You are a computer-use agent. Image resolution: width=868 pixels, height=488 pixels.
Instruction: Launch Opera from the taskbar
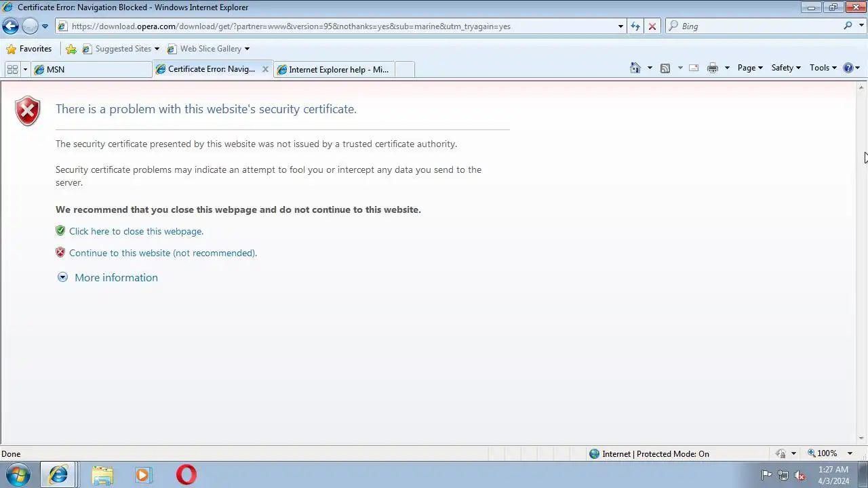[x=186, y=475]
